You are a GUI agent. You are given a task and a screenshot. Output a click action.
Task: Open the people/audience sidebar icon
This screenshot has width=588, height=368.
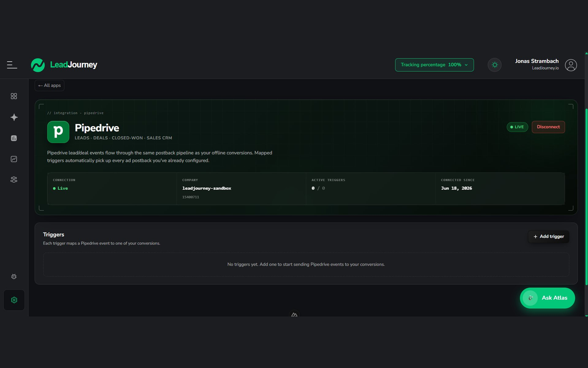[x=14, y=179]
